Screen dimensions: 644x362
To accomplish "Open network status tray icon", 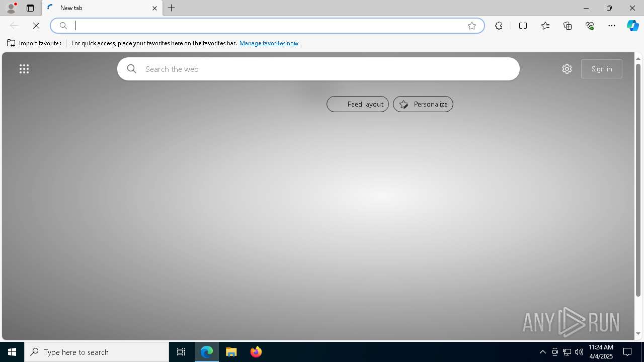I will [x=567, y=352].
